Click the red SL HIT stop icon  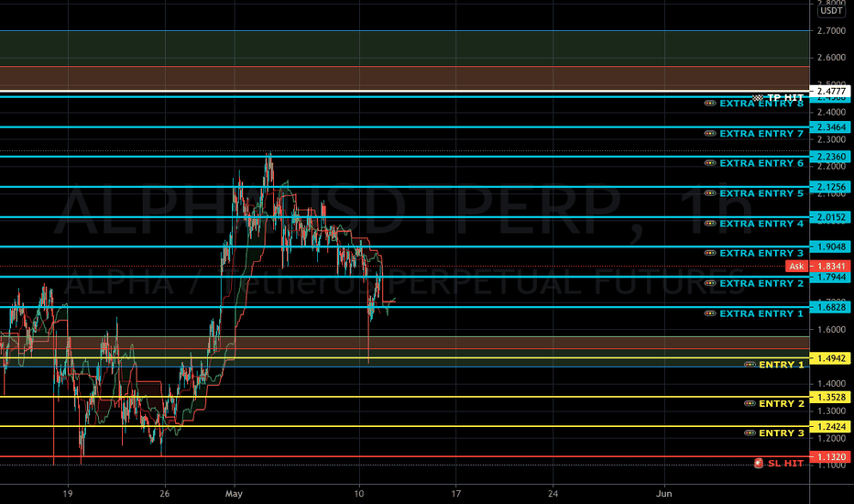[759, 463]
